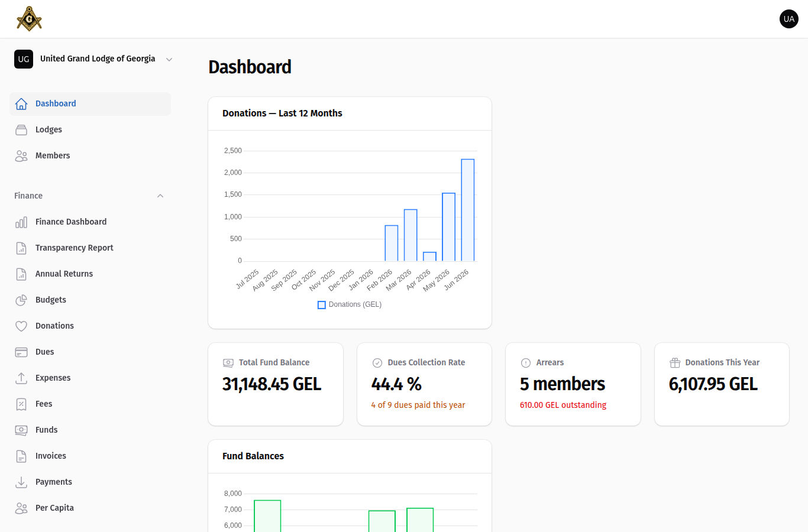The width and height of the screenshot is (808, 532).
Task: Click the Finance section heading
Action: tap(28, 196)
